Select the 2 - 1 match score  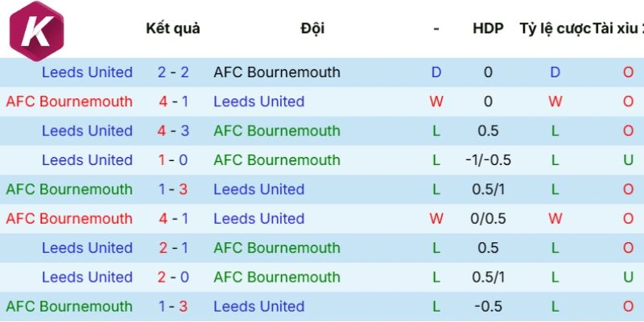tap(173, 248)
